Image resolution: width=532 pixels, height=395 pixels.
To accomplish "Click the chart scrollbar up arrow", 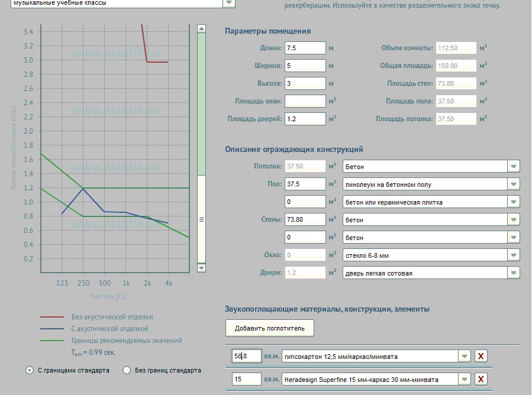I will coord(201,28).
